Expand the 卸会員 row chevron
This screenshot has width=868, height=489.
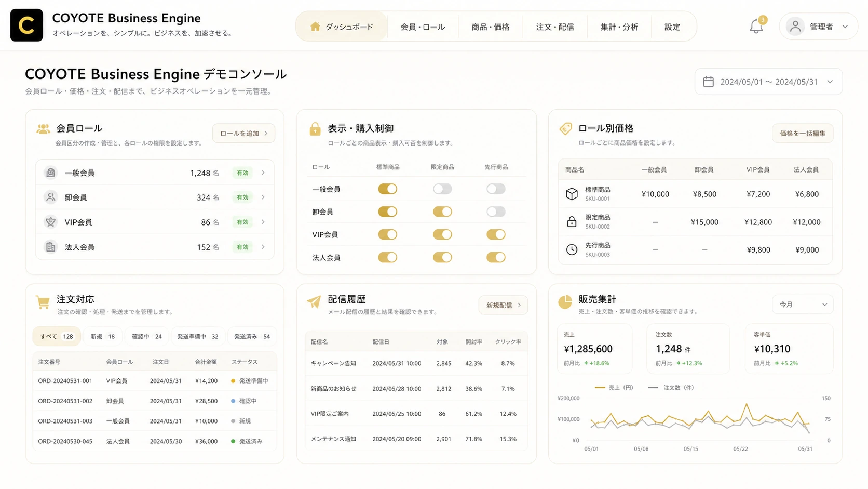263,197
